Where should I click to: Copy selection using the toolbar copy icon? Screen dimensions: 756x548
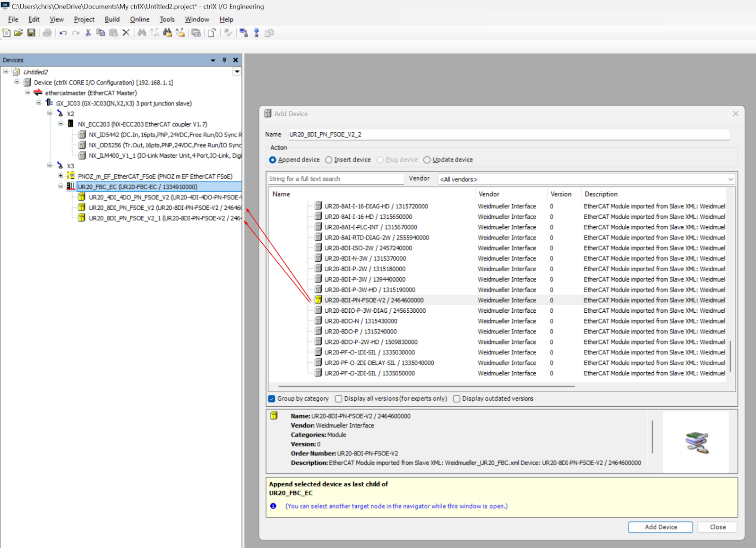[101, 33]
